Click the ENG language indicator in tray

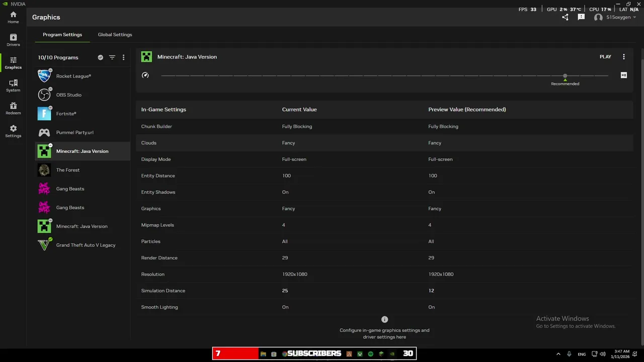[582, 354]
